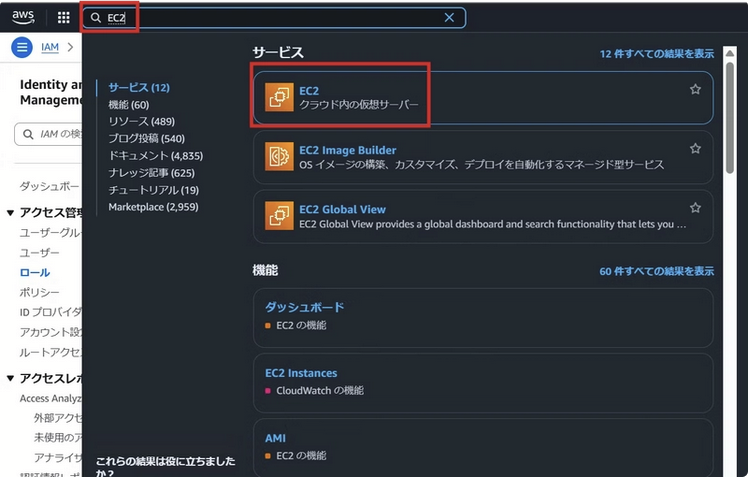The image size is (748, 477).
Task: Favorite EC2 Global View with star
Action: coord(695,208)
